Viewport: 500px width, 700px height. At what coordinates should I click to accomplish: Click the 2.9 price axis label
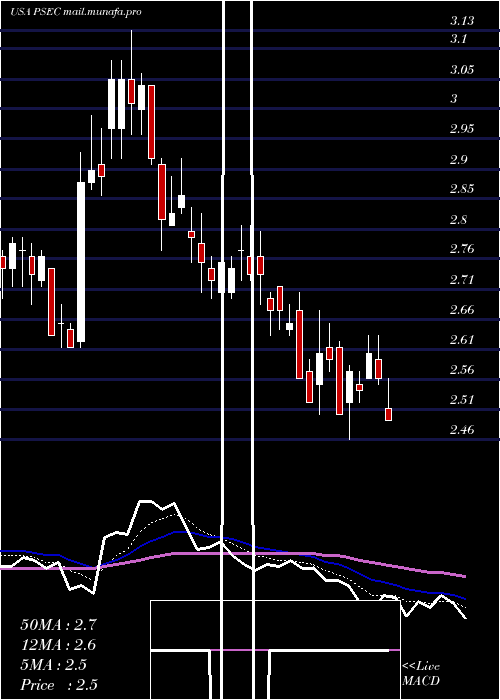click(x=458, y=160)
